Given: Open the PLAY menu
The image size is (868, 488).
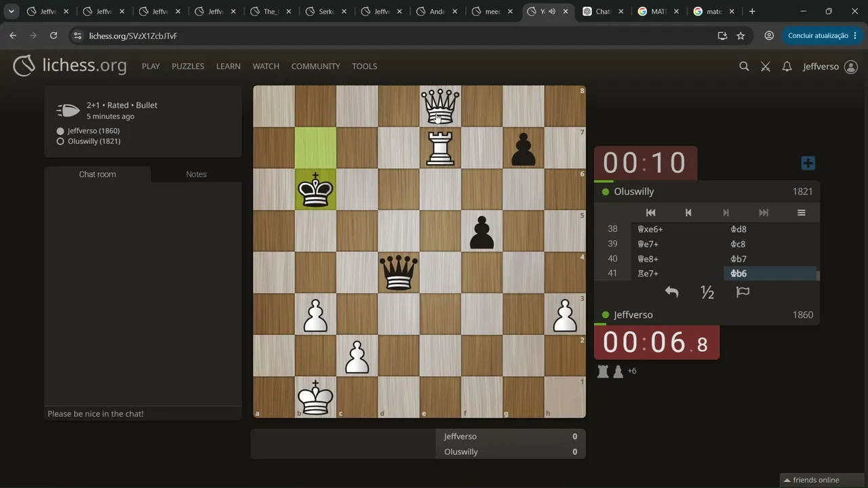Looking at the screenshot, I should point(151,66).
